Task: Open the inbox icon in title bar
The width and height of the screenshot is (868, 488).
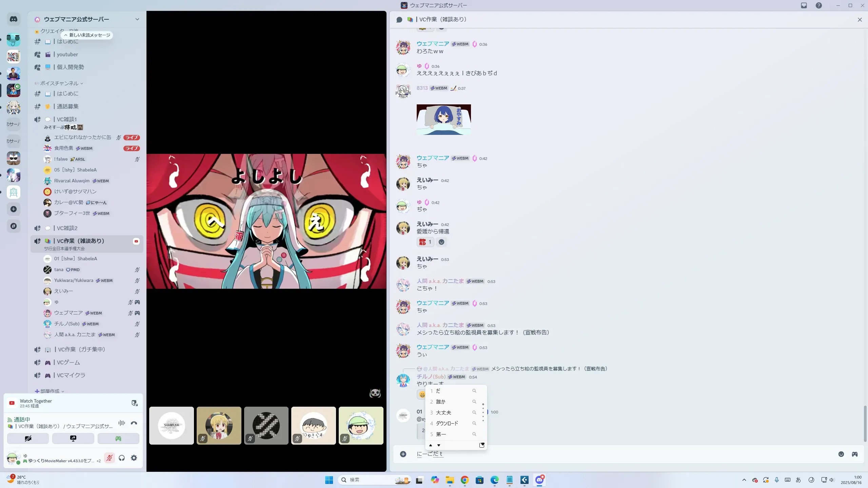Action: 804,5
